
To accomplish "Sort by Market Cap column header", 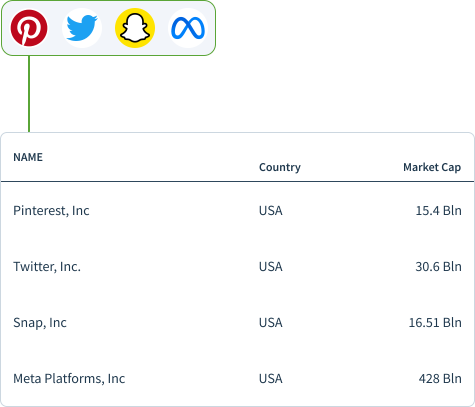I will [432, 167].
